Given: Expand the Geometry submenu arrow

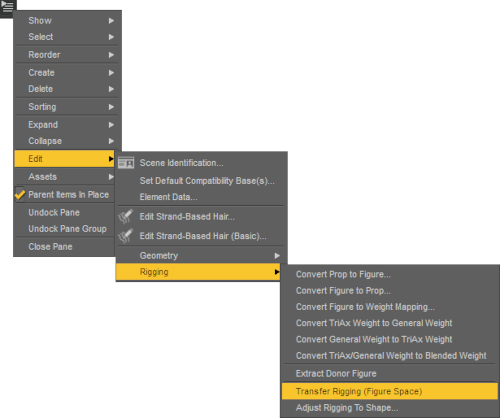Looking at the screenshot, I should (x=277, y=256).
